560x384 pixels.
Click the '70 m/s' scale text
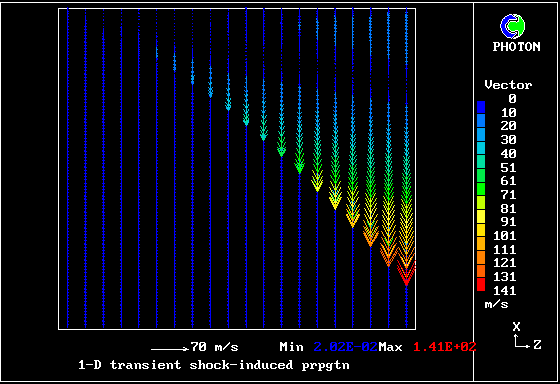tap(214, 347)
